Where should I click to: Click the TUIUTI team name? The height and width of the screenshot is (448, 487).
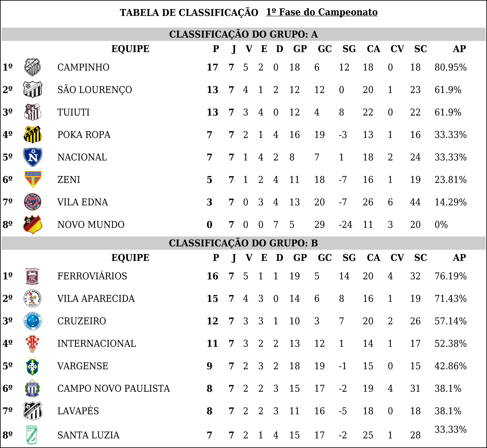coord(74,112)
